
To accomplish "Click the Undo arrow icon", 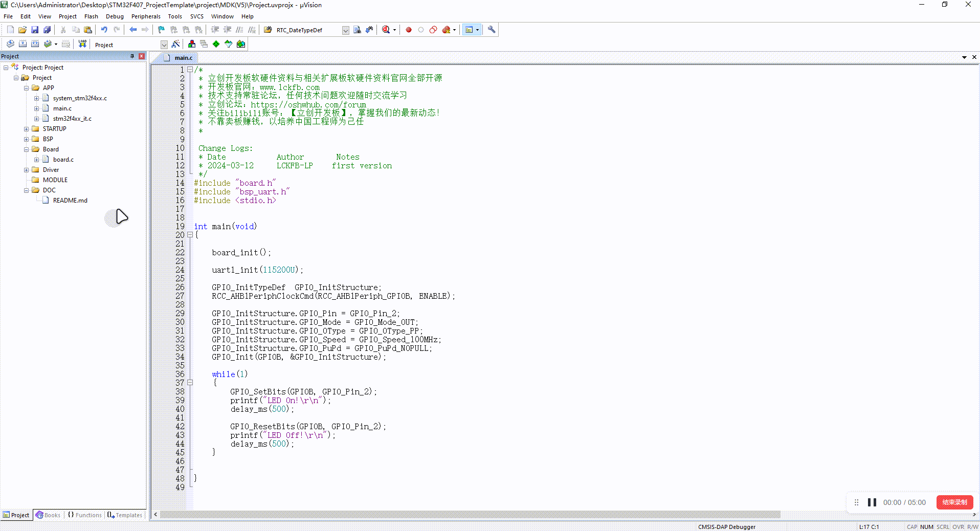I will 104,30.
